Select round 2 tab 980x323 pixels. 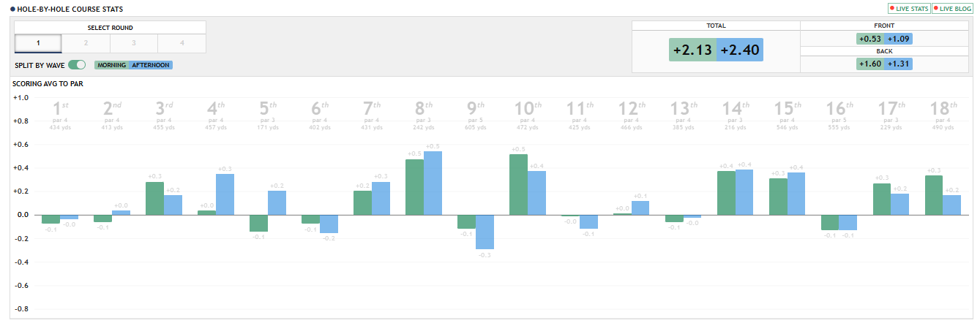click(x=86, y=43)
